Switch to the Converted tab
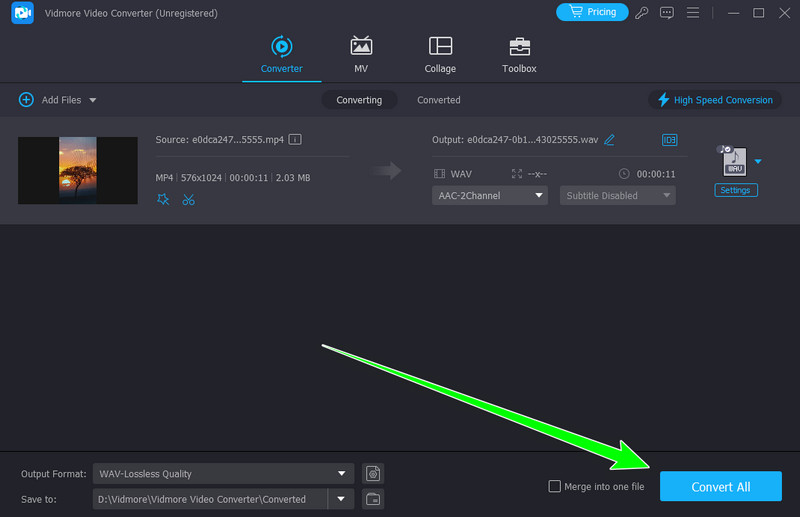800x517 pixels. [439, 100]
